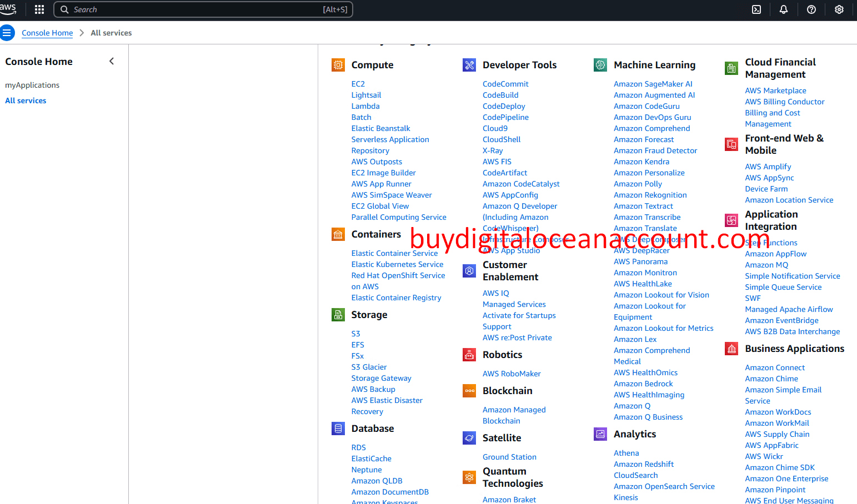Image resolution: width=857 pixels, height=504 pixels.
Task: Click the Database category icon
Action: 338,428
